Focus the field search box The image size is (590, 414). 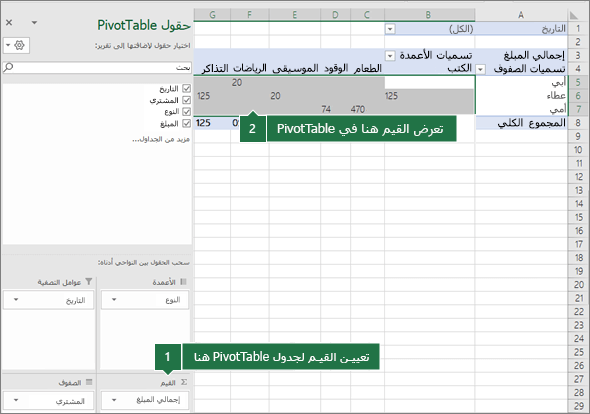97,68
